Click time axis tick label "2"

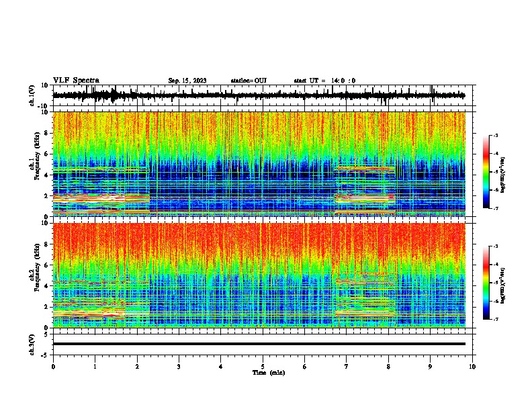(x=137, y=367)
